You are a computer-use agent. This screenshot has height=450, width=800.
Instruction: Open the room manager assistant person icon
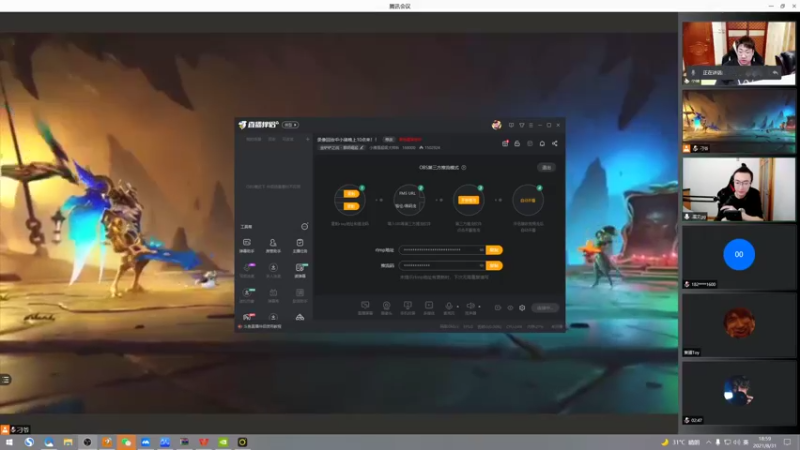click(x=273, y=245)
